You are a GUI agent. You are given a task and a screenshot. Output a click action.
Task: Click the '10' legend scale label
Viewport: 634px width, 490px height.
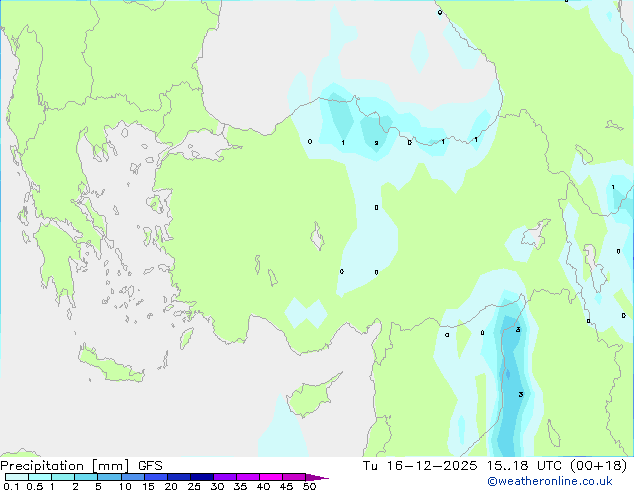(x=125, y=486)
